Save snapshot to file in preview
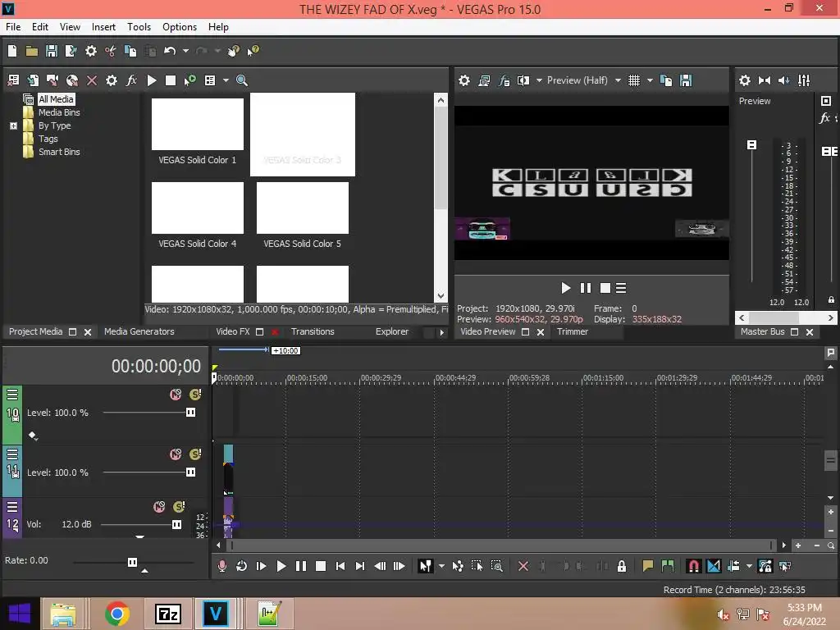The height and width of the screenshot is (630, 840). pyautogui.click(x=686, y=80)
